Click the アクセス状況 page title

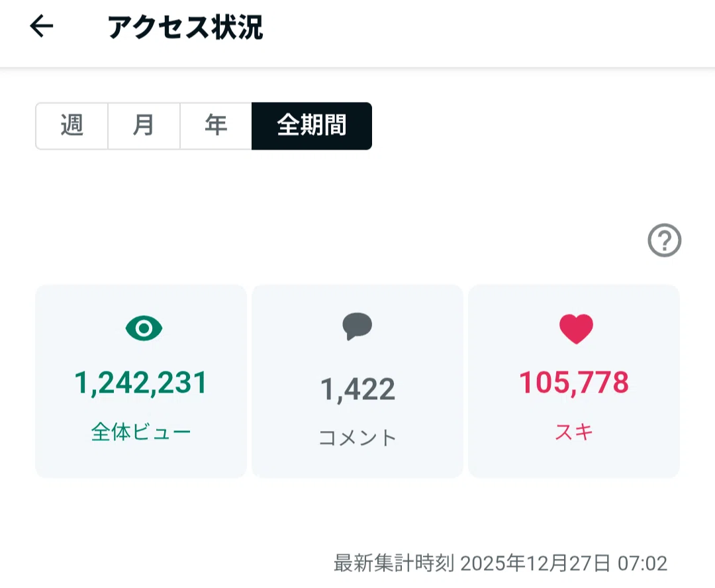click(x=185, y=27)
